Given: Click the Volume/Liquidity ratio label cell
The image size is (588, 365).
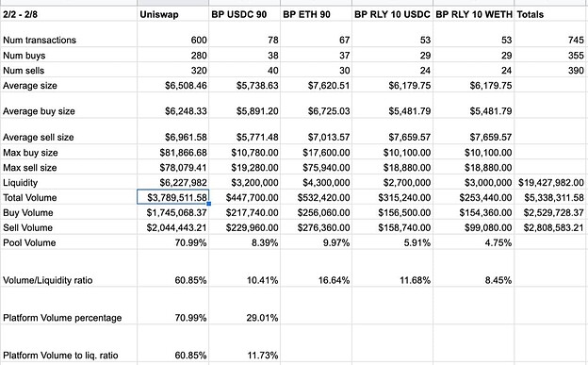Looking at the screenshot, I should [x=69, y=280].
